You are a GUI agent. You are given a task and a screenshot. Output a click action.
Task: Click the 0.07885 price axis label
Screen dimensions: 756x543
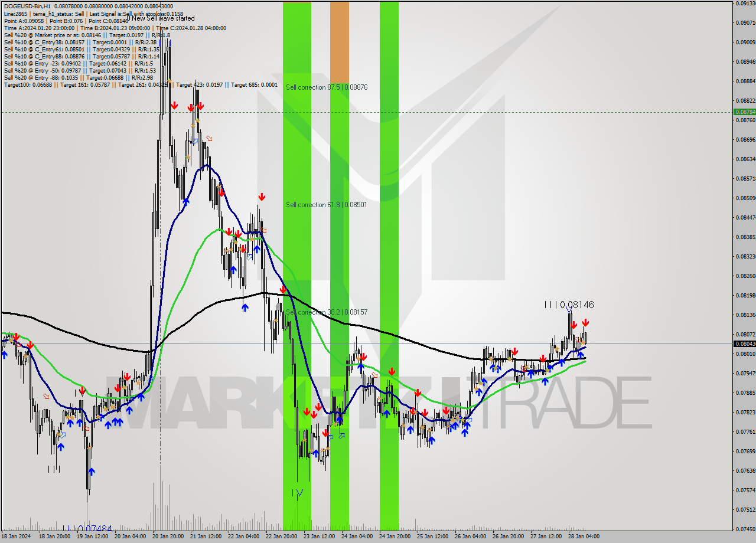pos(745,392)
